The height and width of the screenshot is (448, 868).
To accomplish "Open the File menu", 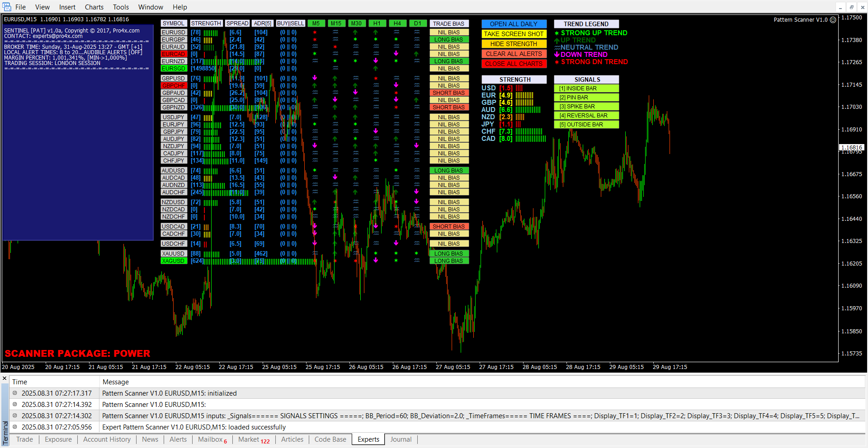I will point(20,7).
